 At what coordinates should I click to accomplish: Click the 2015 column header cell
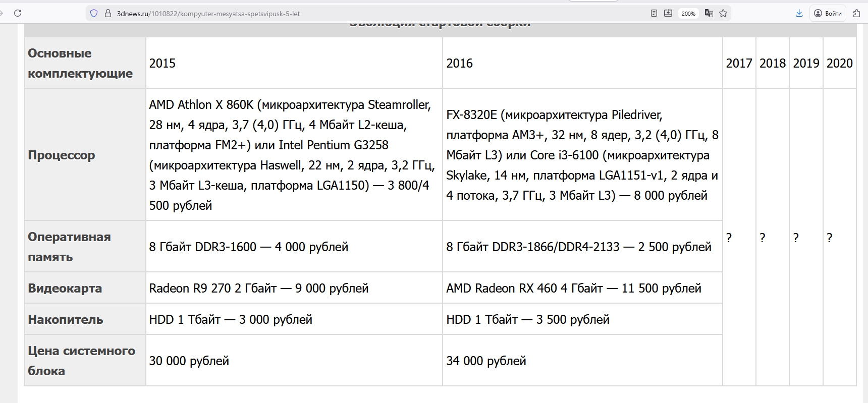[294, 63]
